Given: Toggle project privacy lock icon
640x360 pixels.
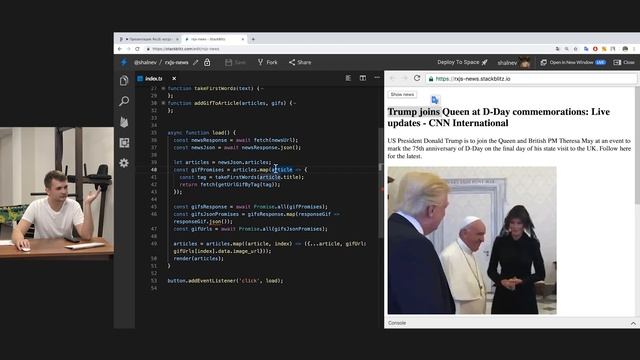Looking at the screenshot, I should (207, 62).
